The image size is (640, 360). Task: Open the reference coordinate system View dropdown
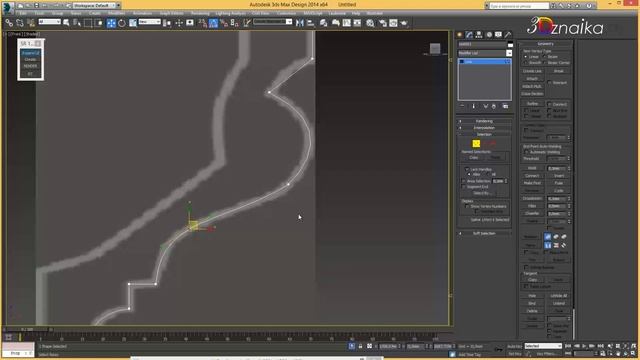pos(149,22)
